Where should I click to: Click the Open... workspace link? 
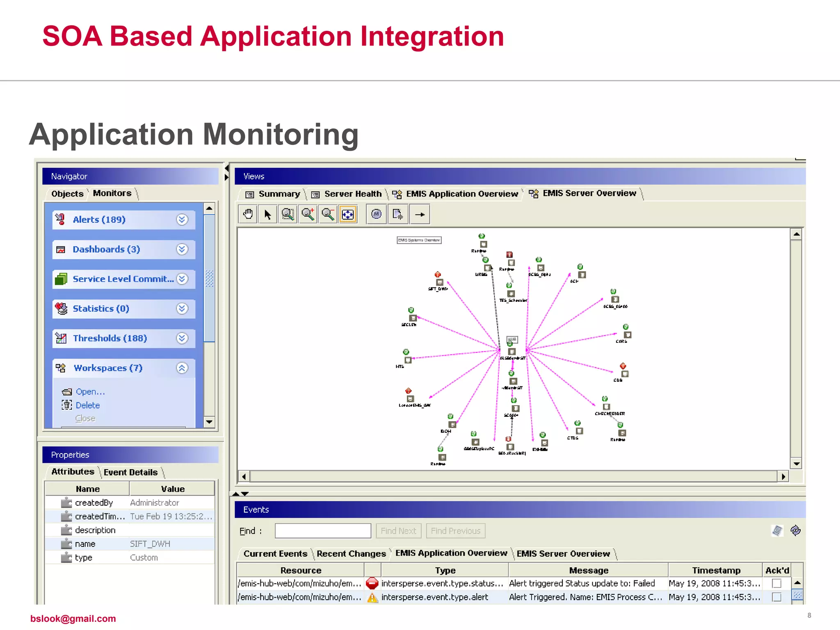click(x=90, y=392)
